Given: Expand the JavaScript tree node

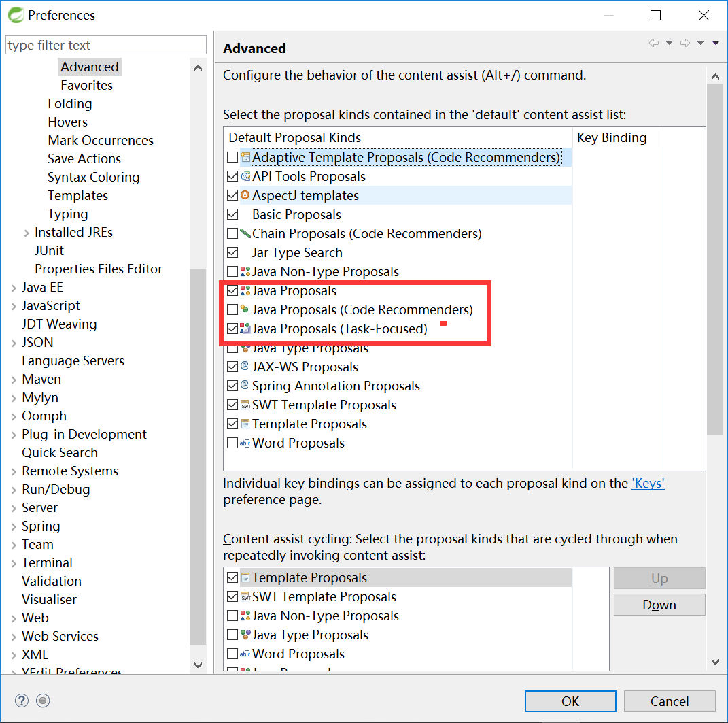Looking at the screenshot, I should point(14,306).
